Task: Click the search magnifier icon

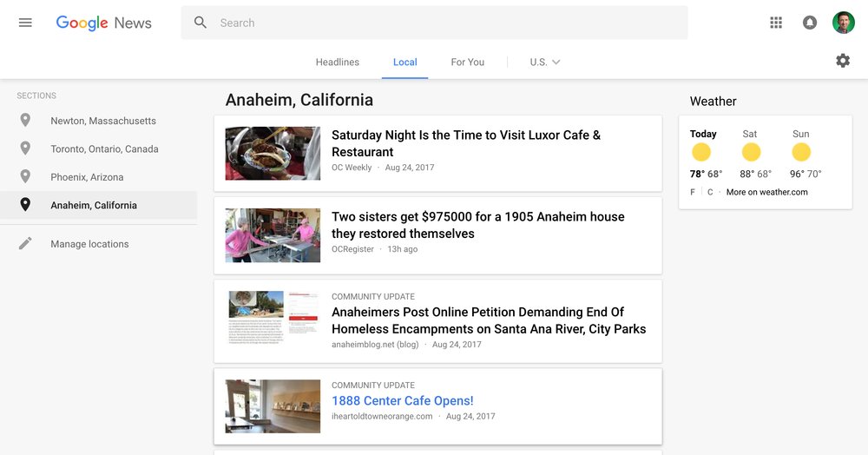Action: pyautogui.click(x=201, y=23)
